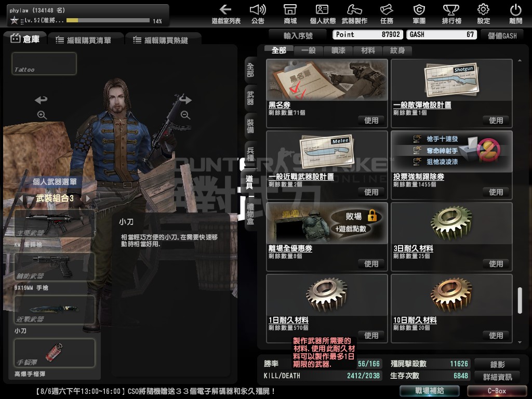The height and width of the screenshot is (399, 532).
Task: Select the vertical 禮物盒 gift box tab
Action: (x=250, y=214)
